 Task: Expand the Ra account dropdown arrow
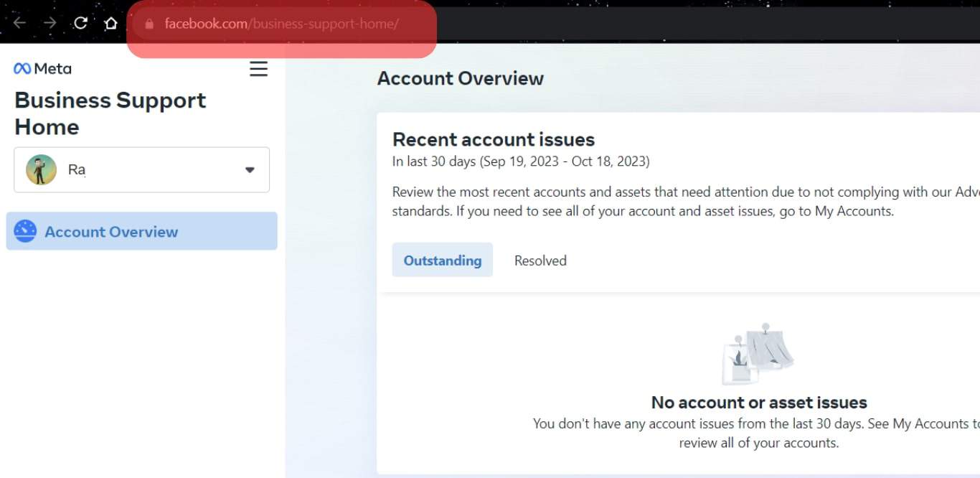pyautogui.click(x=250, y=170)
